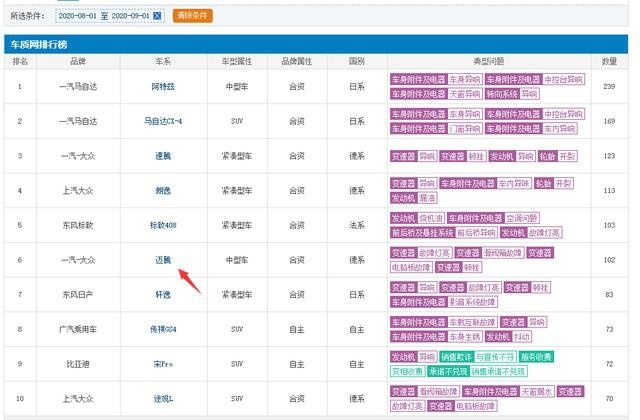Click the 数量 column header
640x420 pixels.
pyautogui.click(x=609, y=61)
